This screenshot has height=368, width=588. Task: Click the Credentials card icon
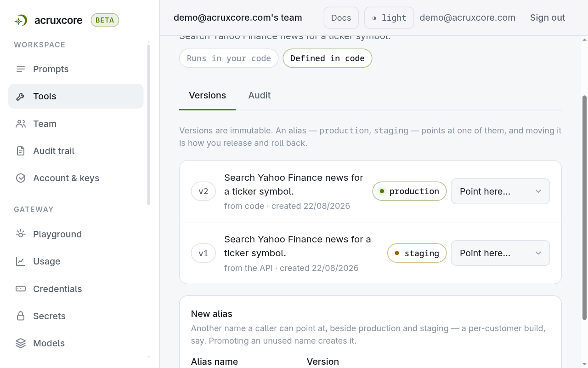coord(21,289)
